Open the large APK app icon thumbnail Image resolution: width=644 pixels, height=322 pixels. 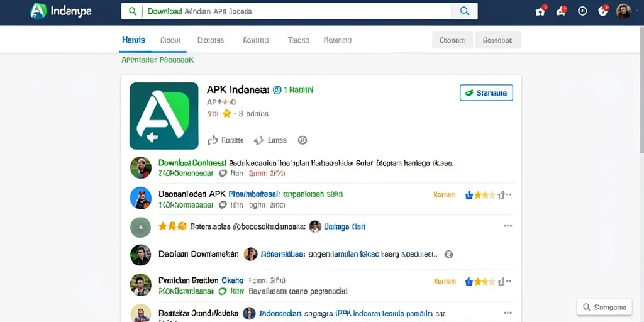tap(164, 116)
